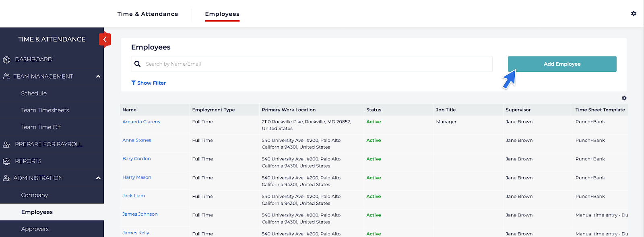Click the search magnifier icon

tap(138, 64)
